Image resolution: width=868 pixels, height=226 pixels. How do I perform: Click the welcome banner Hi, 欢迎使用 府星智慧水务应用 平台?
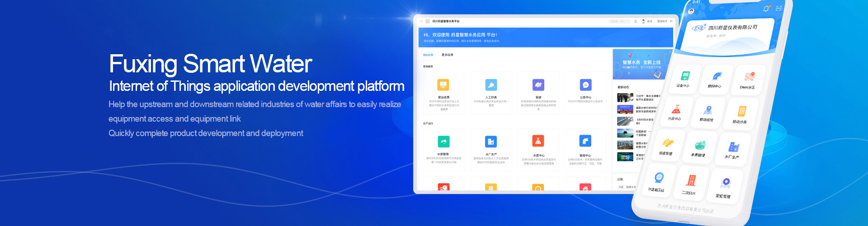coord(546,37)
